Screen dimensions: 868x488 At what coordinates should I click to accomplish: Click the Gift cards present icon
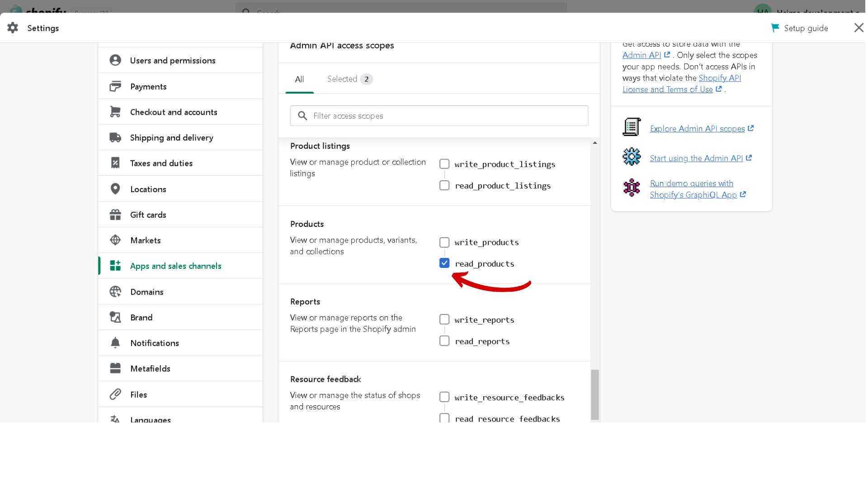(115, 215)
